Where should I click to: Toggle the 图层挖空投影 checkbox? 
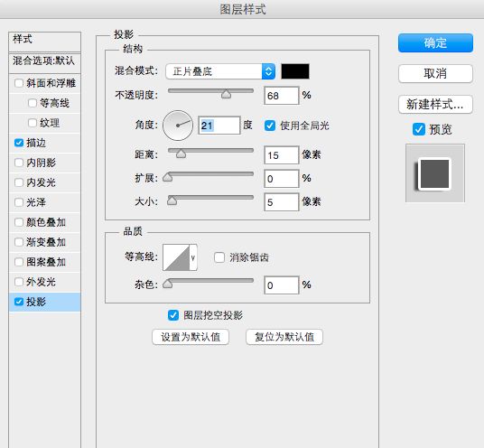tap(173, 315)
